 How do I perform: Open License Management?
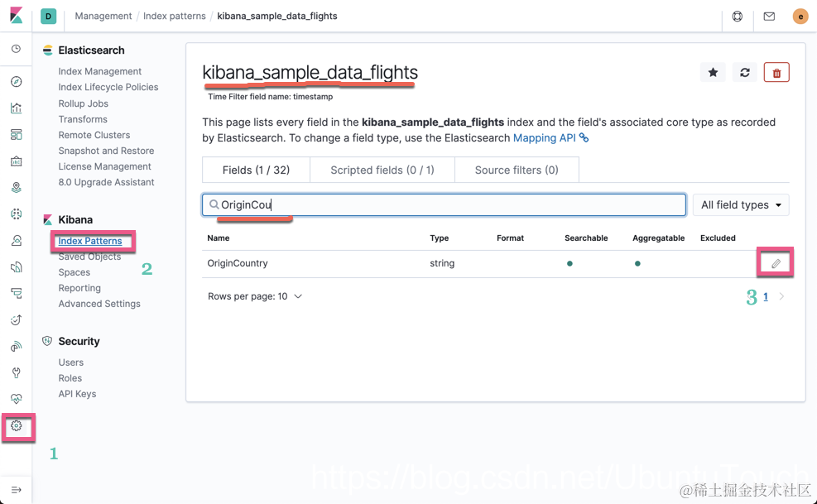pos(105,166)
